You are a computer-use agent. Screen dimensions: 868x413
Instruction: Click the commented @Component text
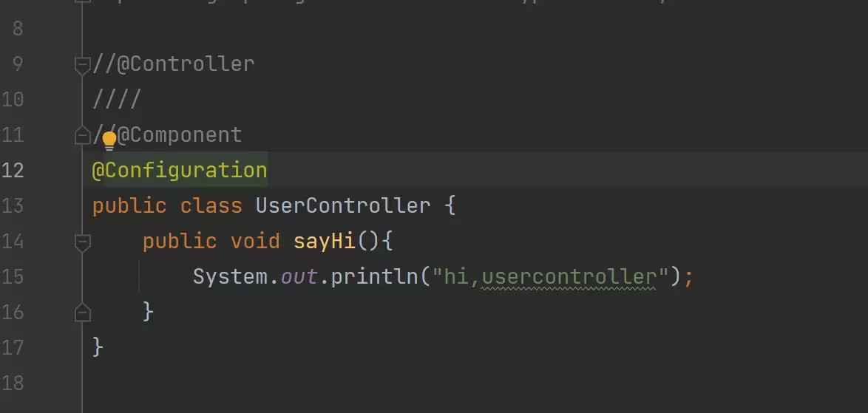[x=180, y=135]
